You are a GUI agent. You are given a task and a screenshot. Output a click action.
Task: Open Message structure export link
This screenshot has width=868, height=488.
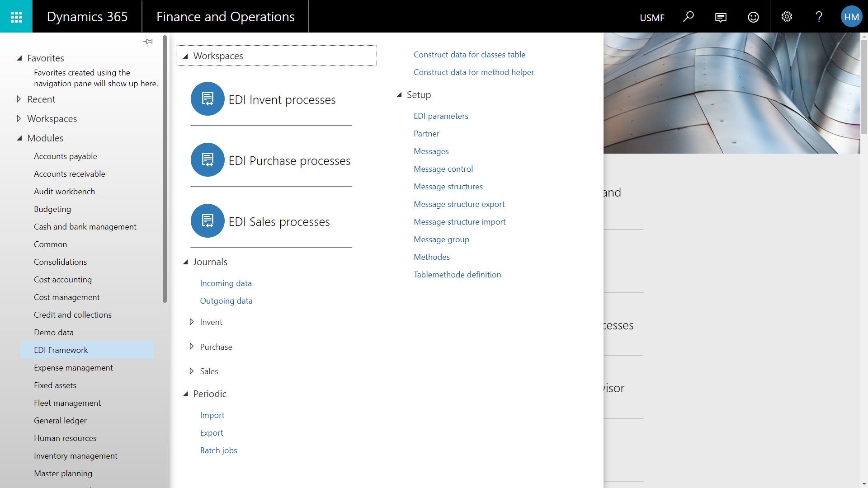(x=459, y=204)
